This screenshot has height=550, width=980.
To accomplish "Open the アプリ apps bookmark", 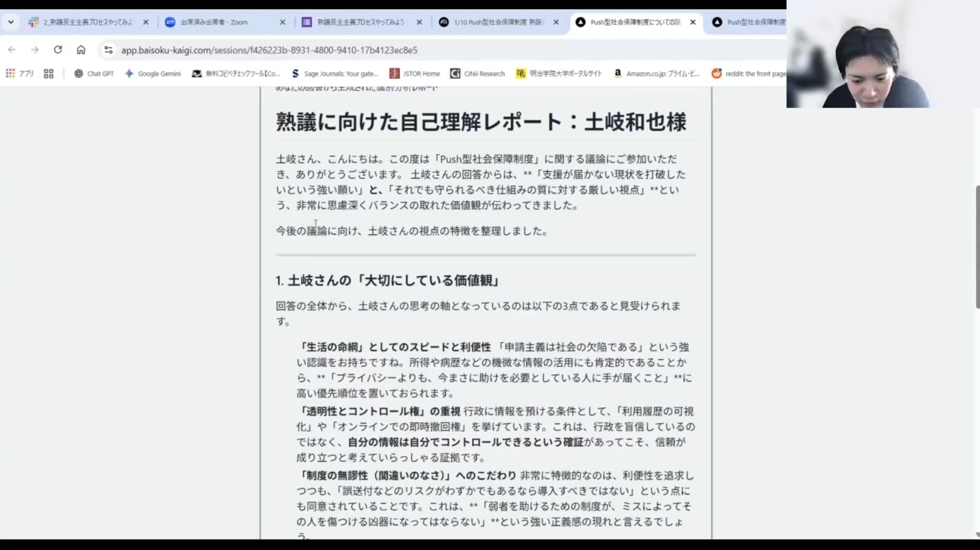I will (20, 73).
